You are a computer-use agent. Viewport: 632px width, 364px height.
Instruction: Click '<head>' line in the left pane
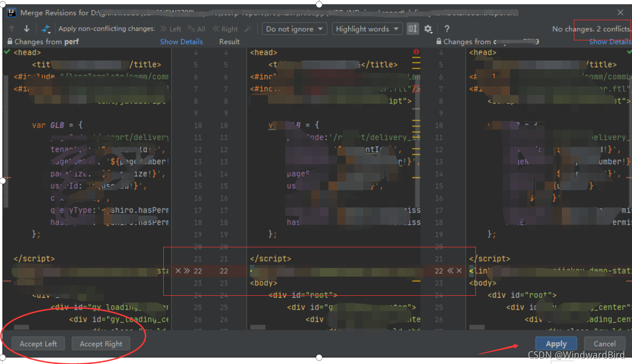(27, 52)
